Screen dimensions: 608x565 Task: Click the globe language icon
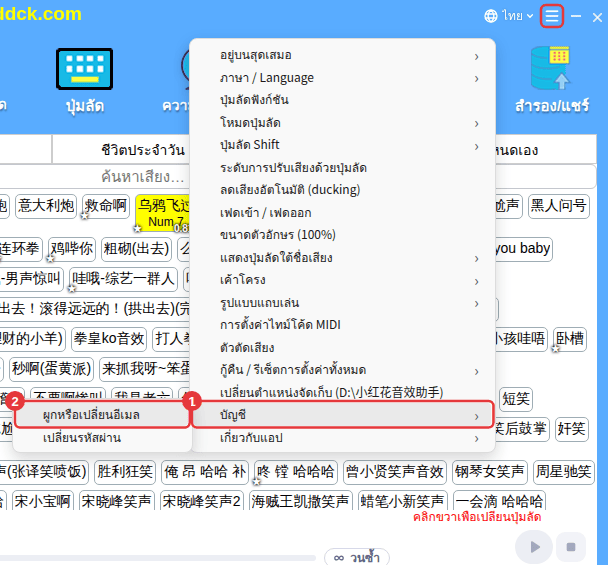tap(491, 16)
